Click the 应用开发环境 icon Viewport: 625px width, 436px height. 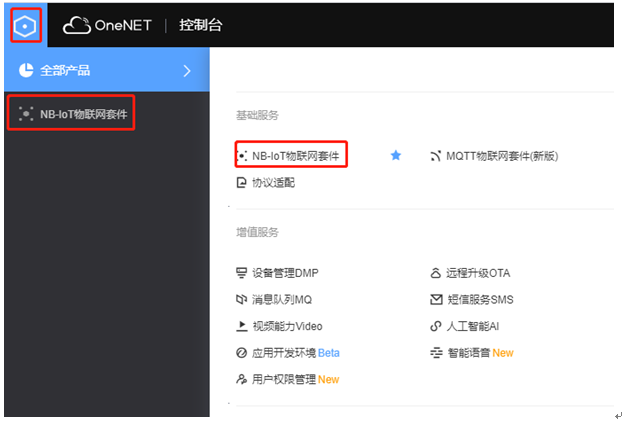point(242,353)
